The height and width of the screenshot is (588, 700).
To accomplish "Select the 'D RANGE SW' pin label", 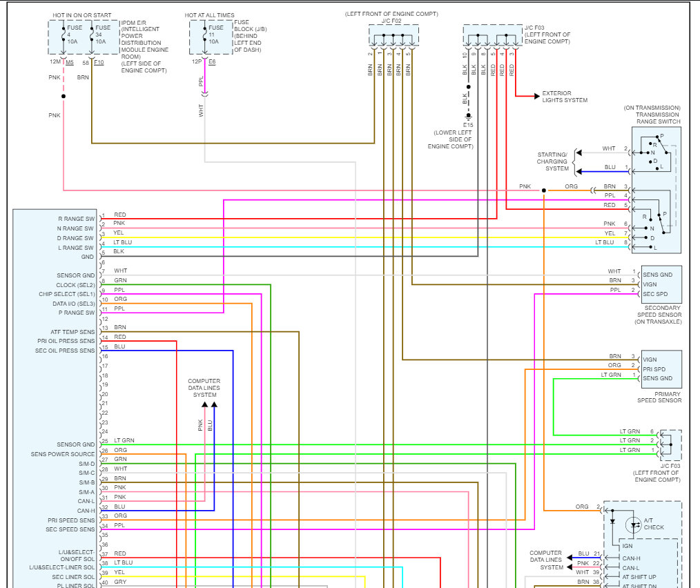I will (x=75, y=238).
